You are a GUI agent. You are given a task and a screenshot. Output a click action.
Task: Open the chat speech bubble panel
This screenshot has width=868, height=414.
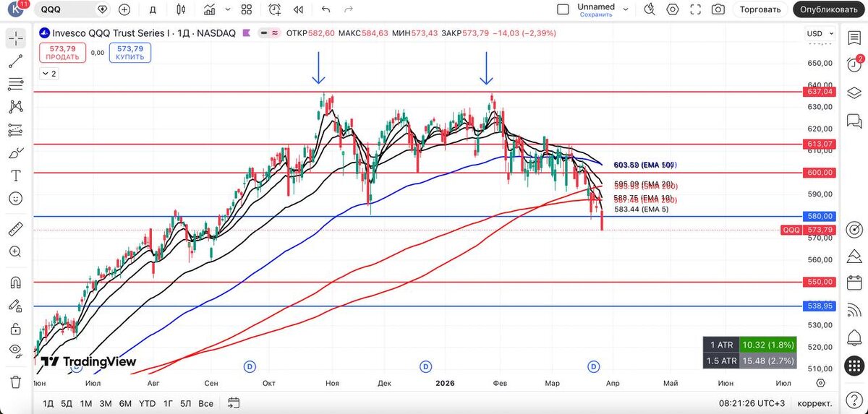click(855, 120)
